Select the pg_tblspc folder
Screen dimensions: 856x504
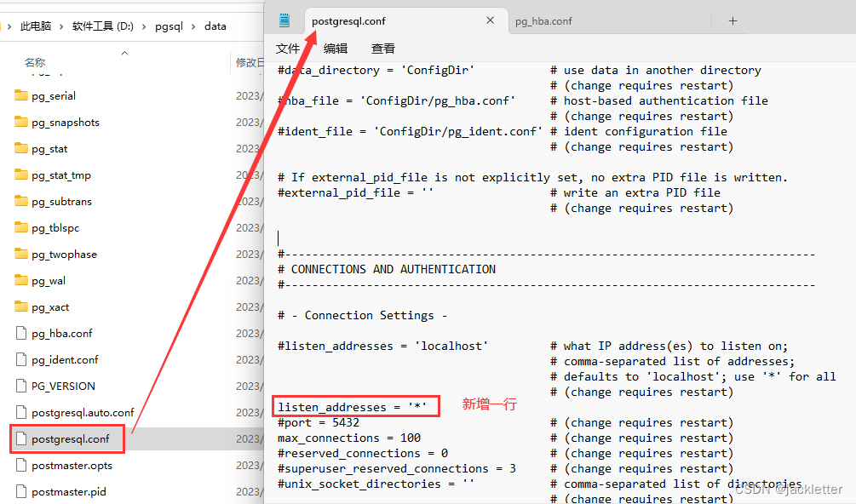(55, 227)
